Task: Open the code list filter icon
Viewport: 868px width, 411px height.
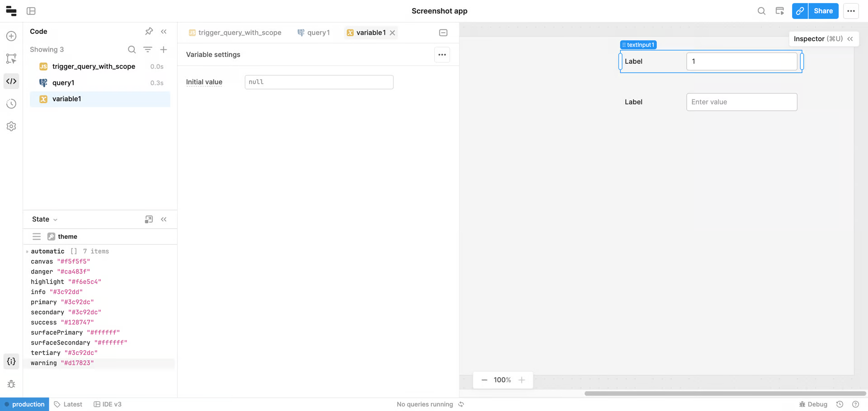Action: tap(148, 49)
